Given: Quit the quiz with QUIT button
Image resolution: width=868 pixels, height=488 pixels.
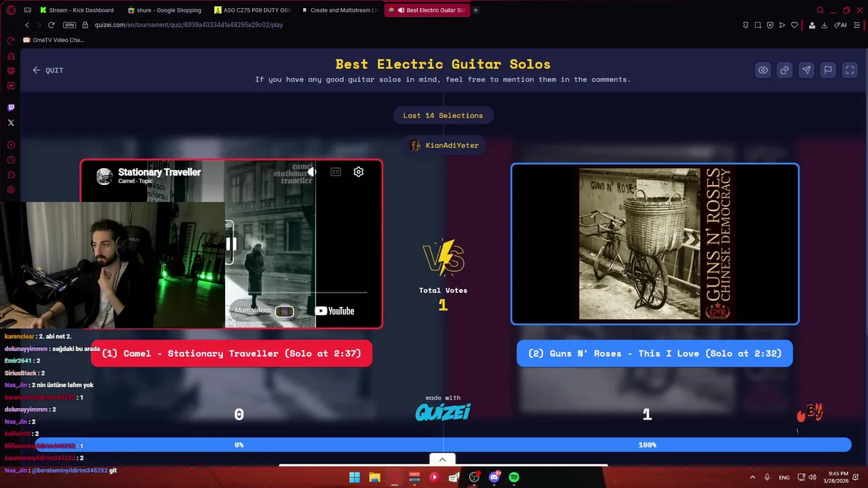Looking at the screenshot, I should pyautogui.click(x=47, y=70).
